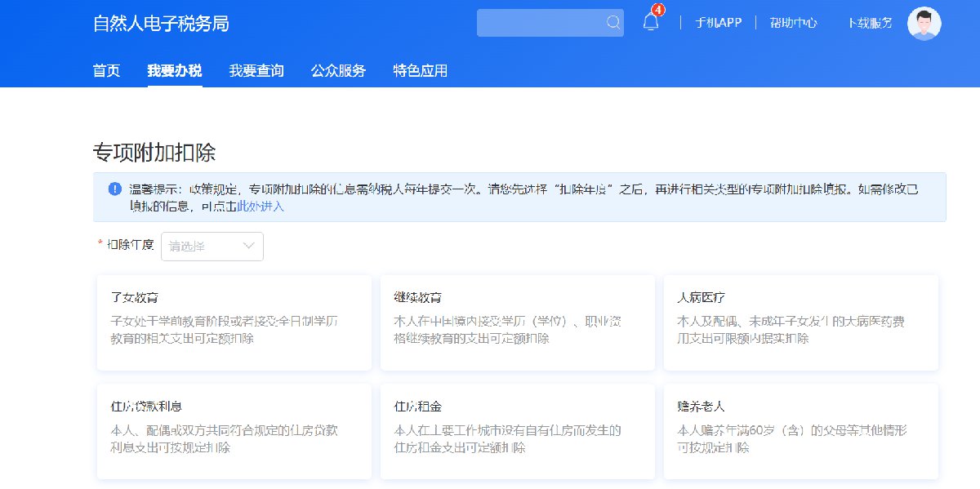
Task: Expand the 扣除年度 year dropdown
Action: coord(212,246)
